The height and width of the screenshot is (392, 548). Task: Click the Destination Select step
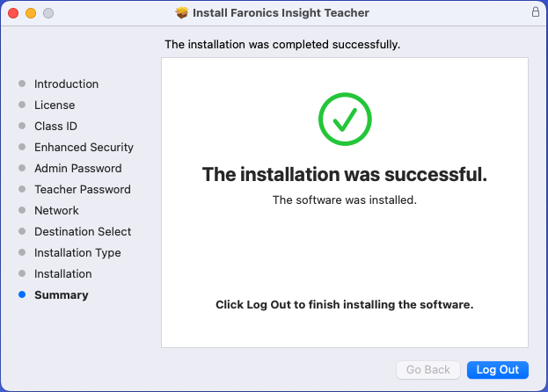(83, 232)
